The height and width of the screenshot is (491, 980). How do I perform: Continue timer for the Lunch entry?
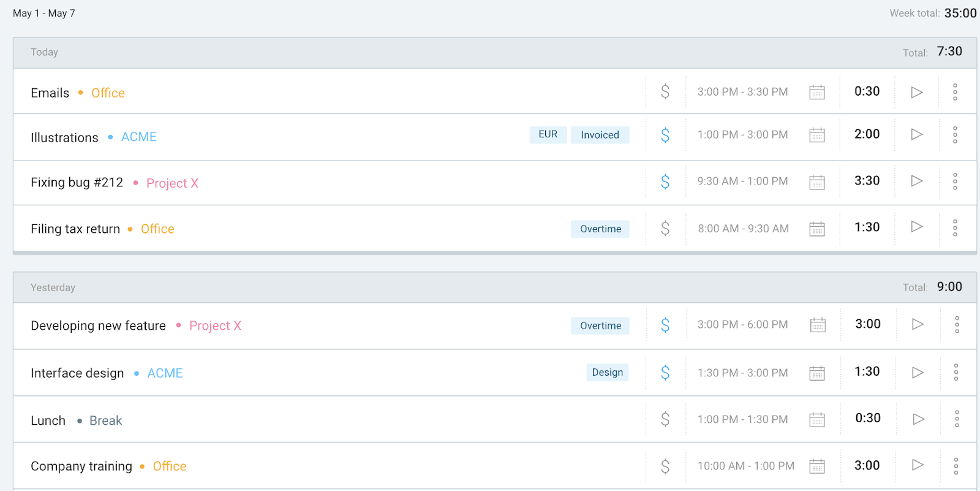point(918,419)
